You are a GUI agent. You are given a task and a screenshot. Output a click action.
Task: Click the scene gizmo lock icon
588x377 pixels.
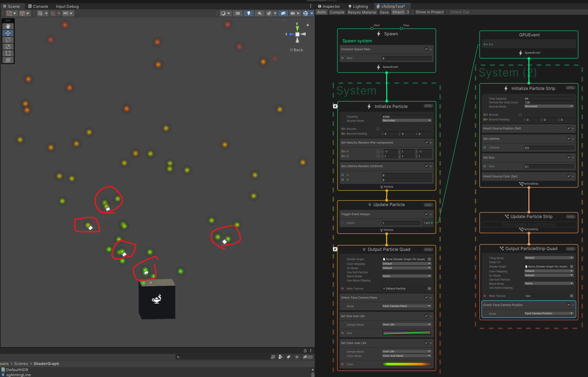(307, 25)
